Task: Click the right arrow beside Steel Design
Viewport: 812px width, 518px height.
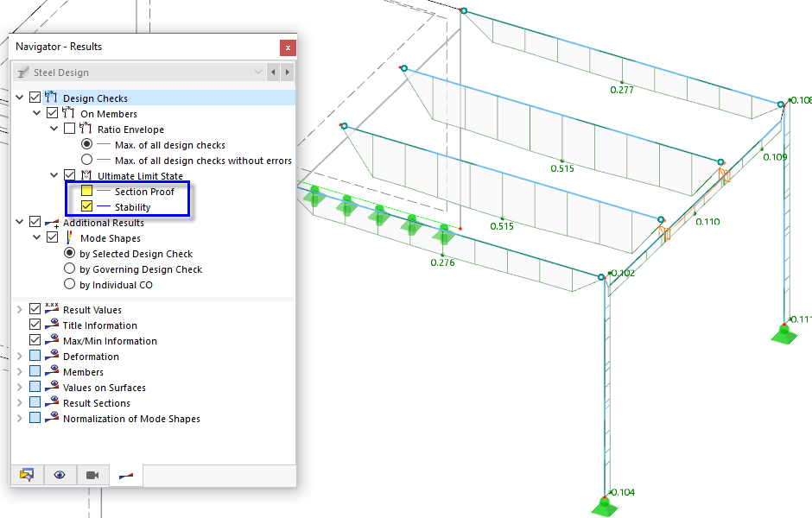Action: (x=286, y=73)
